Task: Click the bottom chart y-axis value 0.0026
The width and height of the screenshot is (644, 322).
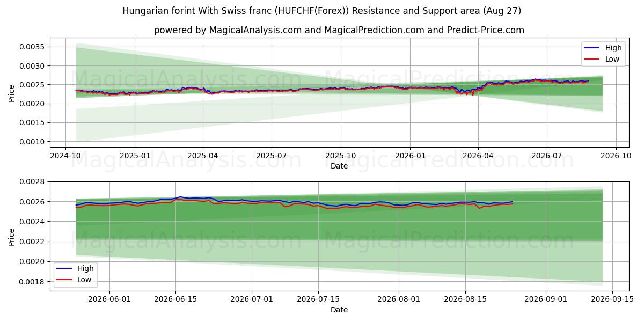Action: 32,202
